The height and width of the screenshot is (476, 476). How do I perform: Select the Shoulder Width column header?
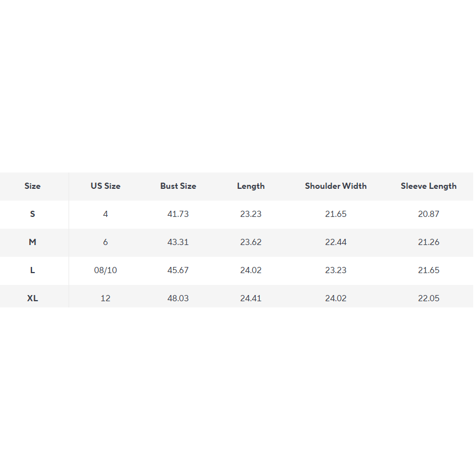pyautogui.click(x=336, y=186)
